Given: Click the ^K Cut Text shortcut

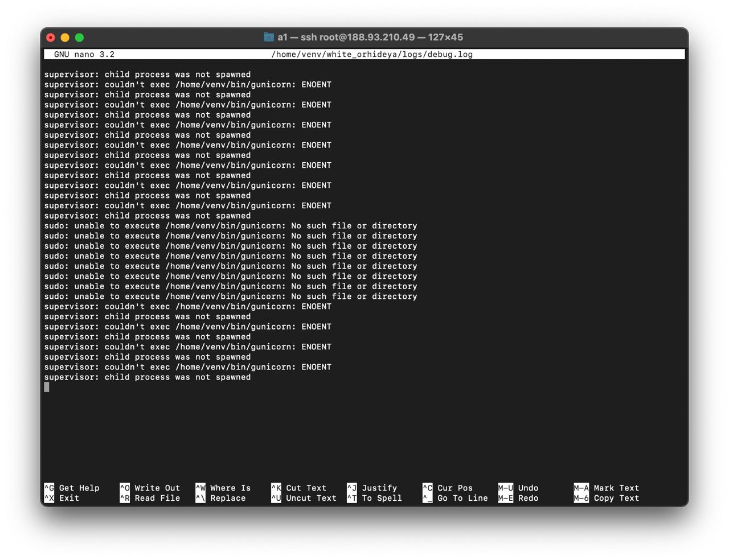Looking at the screenshot, I should coord(299,488).
